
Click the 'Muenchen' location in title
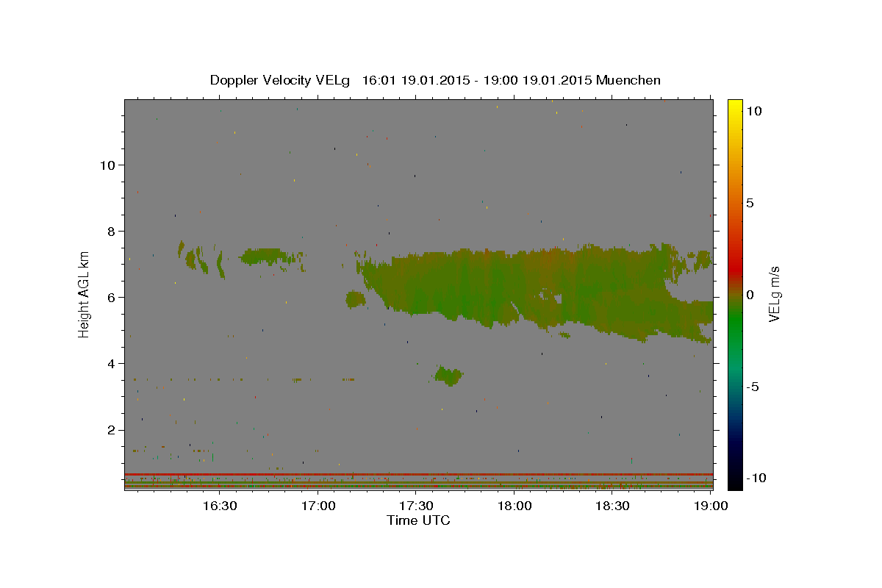coord(628,80)
